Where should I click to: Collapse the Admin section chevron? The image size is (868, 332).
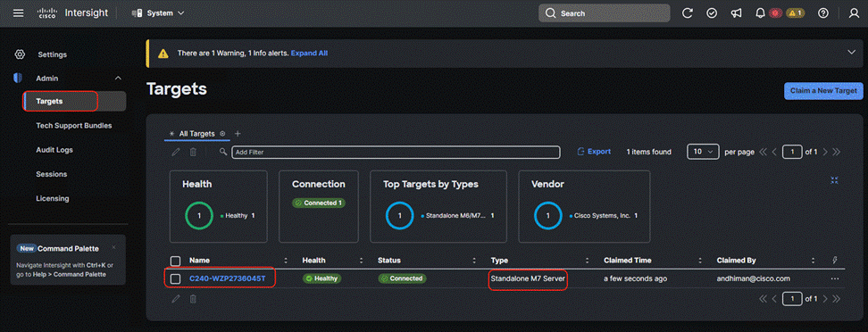[117, 79]
